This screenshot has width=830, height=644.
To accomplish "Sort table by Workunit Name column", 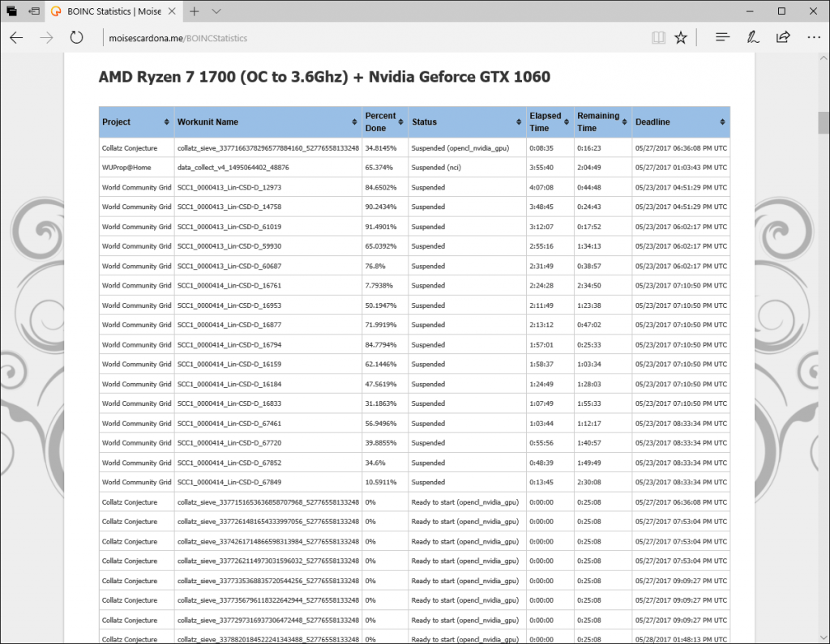I will [x=267, y=122].
